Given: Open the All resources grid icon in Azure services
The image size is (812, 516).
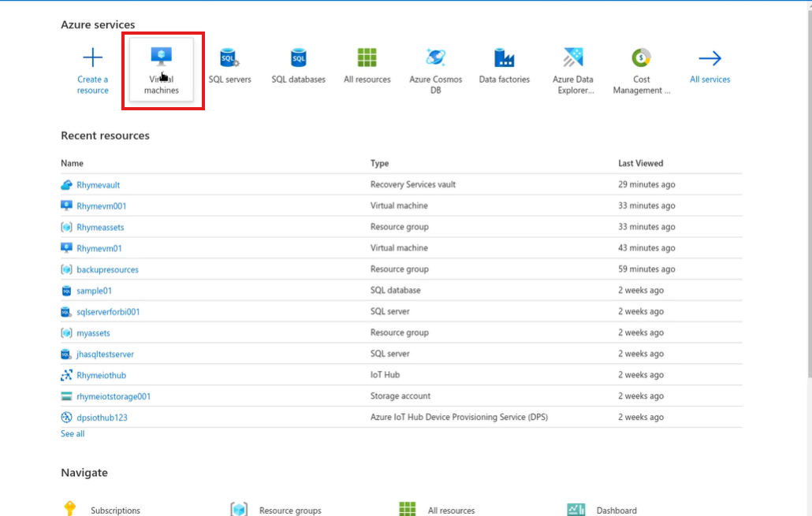Looking at the screenshot, I should click(x=367, y=58).
